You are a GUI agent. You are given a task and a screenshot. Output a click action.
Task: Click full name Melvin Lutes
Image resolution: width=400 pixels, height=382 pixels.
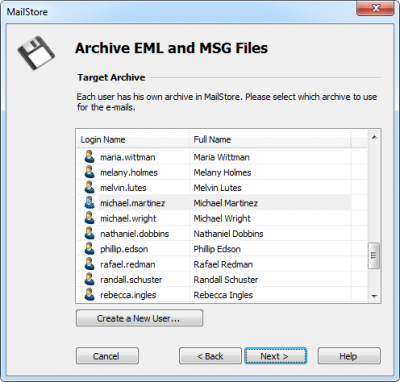point(217,188)
